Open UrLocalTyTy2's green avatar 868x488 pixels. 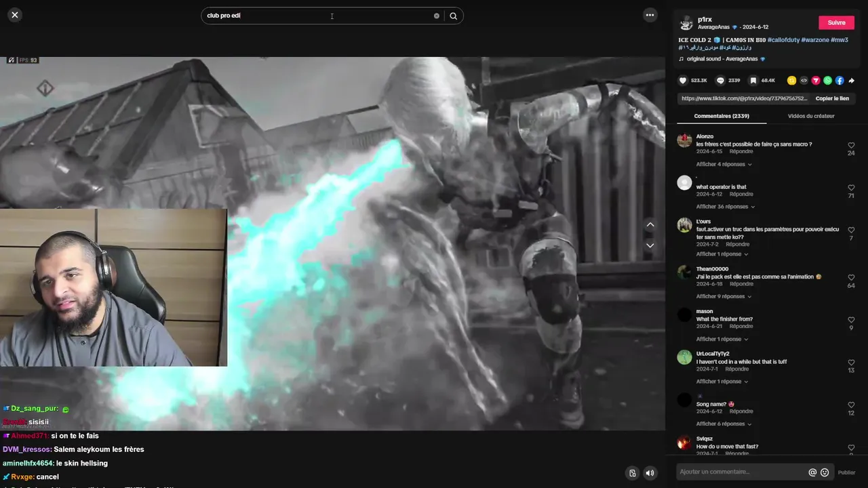coord(684,358)
